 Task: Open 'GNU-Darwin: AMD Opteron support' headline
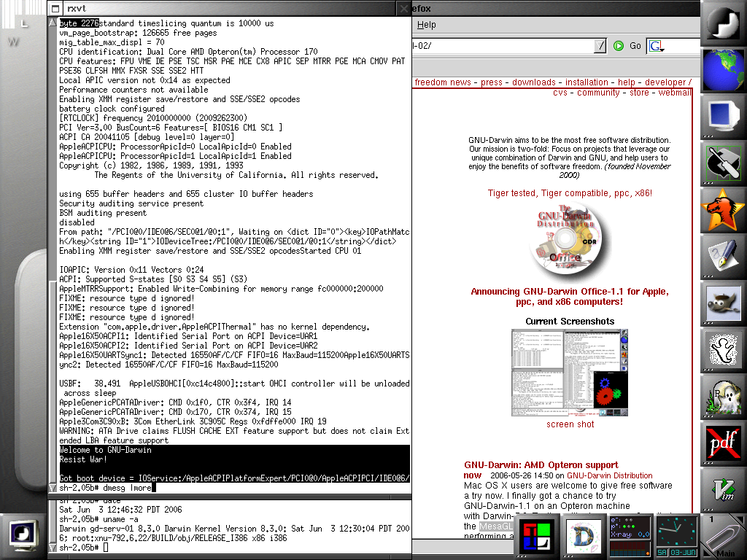point(541,465)
